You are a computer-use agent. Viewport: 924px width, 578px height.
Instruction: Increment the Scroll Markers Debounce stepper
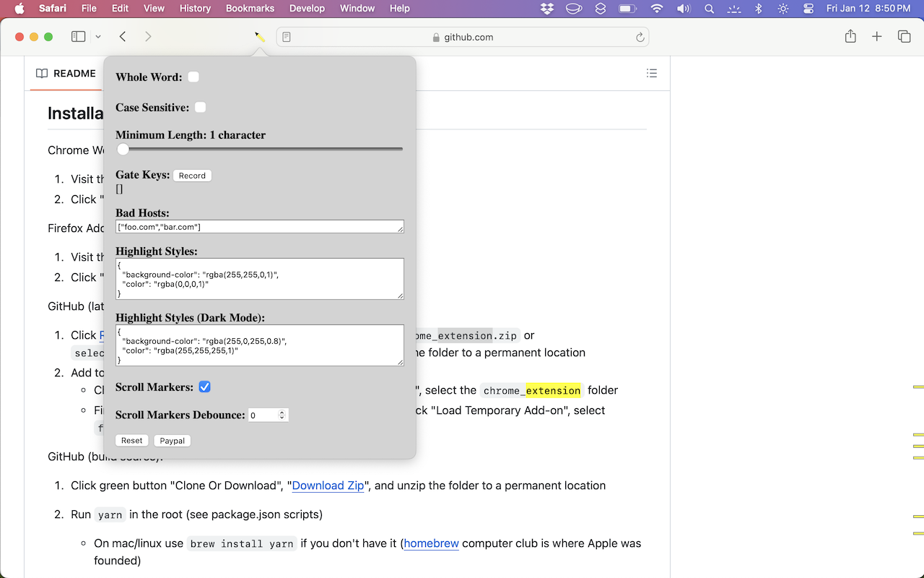point(282,412)
